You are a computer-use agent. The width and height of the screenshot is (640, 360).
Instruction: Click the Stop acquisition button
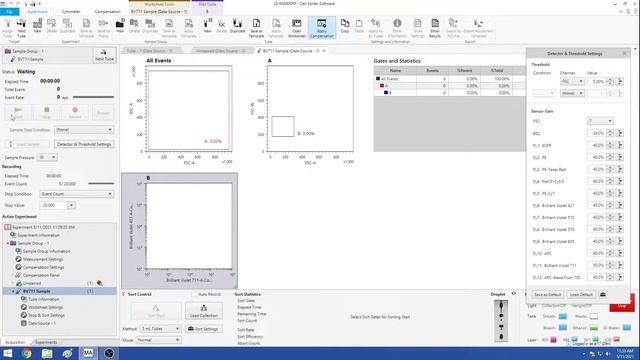(x=47, y=113)
